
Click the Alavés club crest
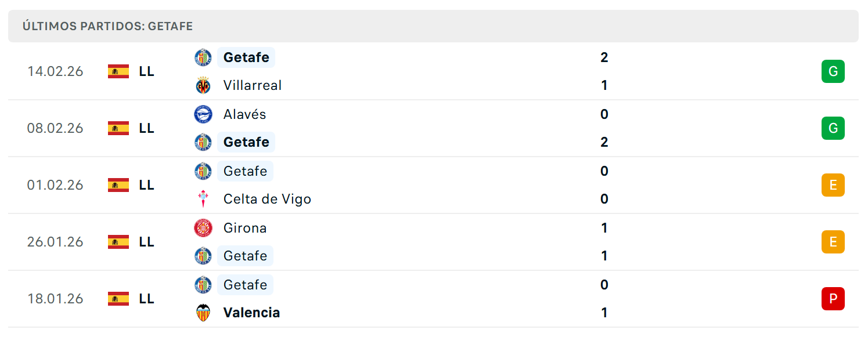[x=203, y=114]
